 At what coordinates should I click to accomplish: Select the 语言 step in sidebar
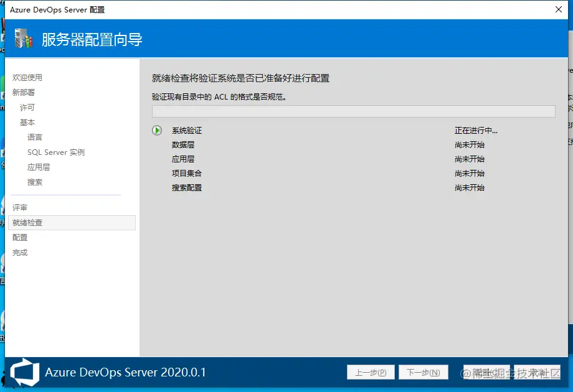(x=35, y=138)
